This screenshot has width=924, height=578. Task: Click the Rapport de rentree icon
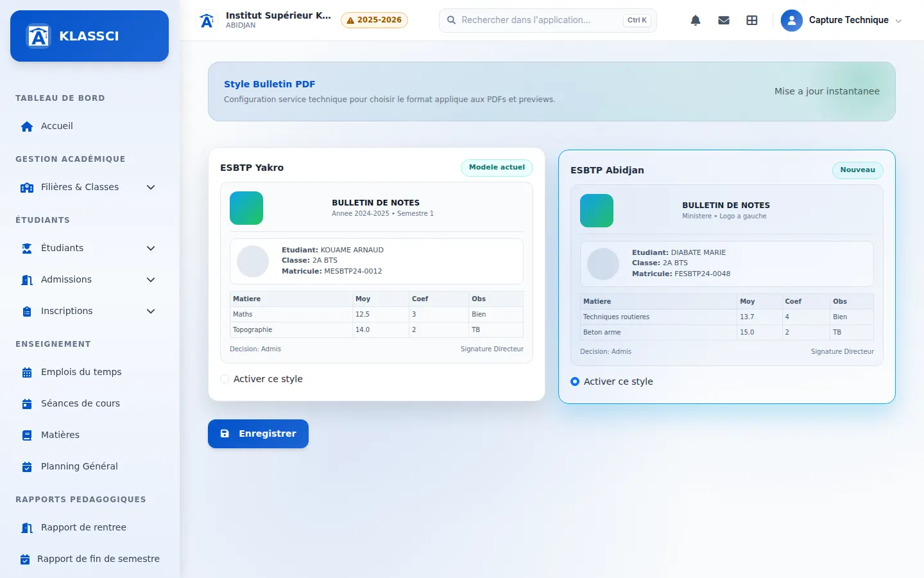coord(27,528)
